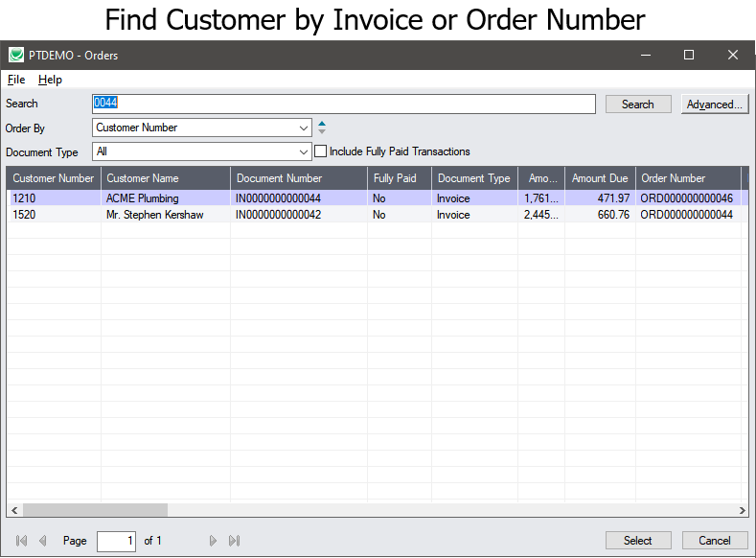Screen dimensions: 756x558
Task: Open the File menu
Action: pos(16,80)
